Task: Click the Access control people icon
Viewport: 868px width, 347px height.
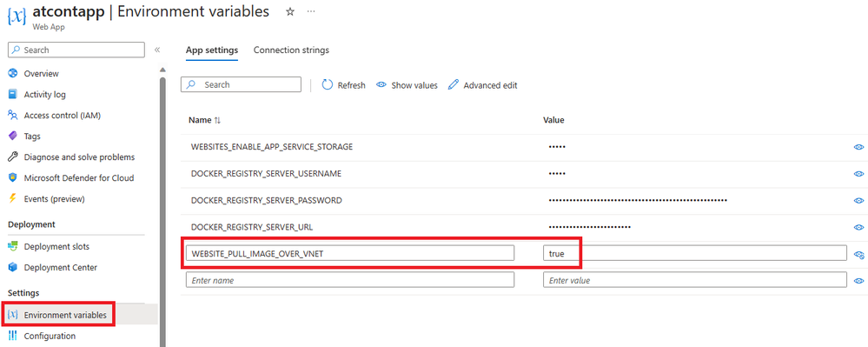Action: click(13, 116)
